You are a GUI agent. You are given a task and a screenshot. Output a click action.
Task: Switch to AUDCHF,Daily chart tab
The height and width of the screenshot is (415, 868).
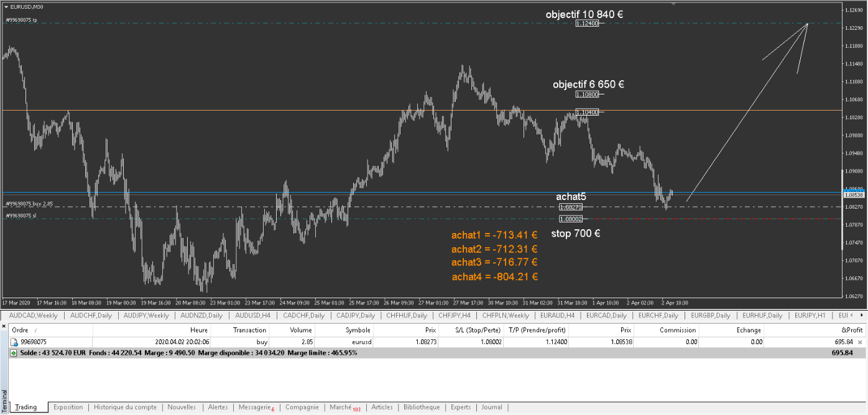pos(91,316)
